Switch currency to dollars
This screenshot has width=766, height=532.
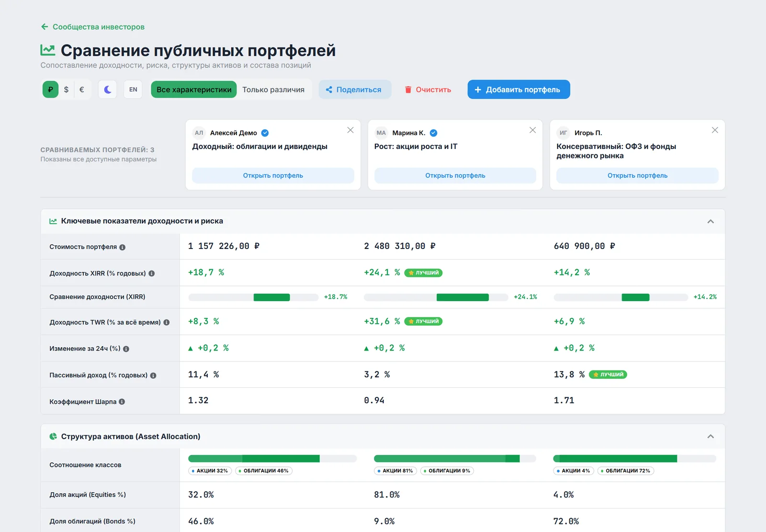click(66, 90)
